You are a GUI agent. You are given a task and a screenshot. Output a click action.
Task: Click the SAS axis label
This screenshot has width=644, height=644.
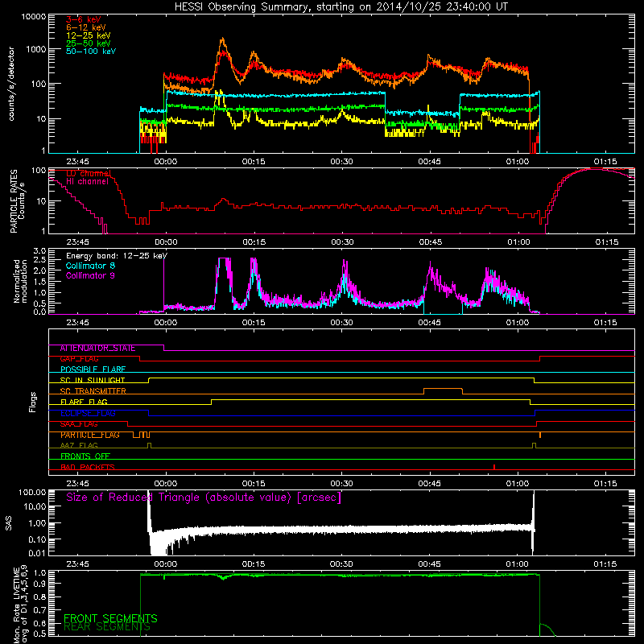(9, 523)
